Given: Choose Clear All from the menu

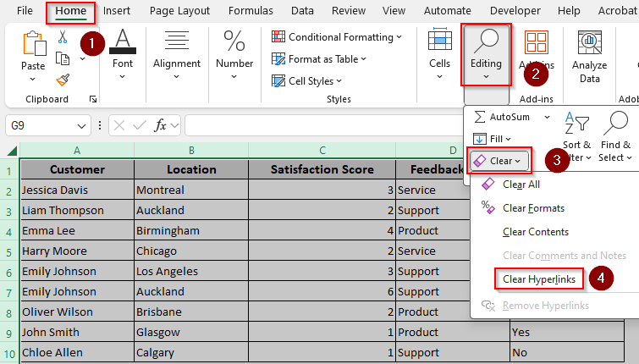Looking at the screenshot, I should point(521,185).
